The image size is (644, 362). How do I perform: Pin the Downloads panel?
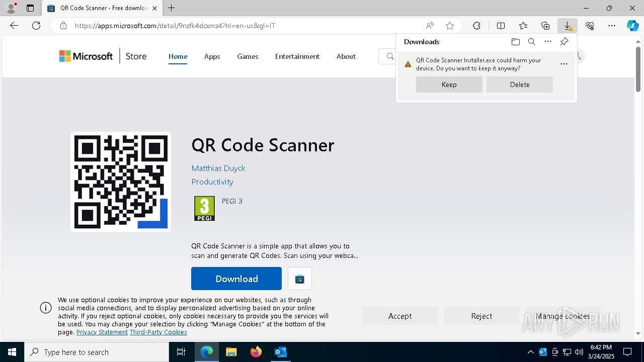[x=564, y=42]
